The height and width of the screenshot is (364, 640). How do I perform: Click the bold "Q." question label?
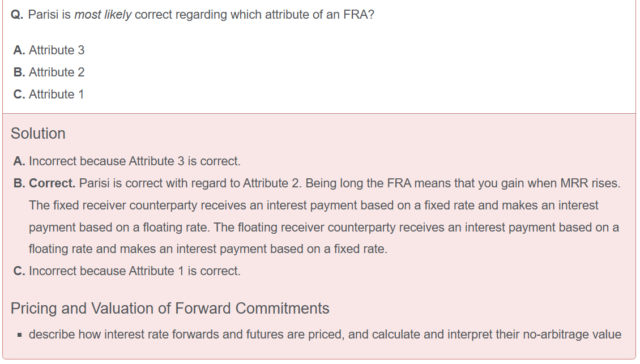tap(17, 15)
